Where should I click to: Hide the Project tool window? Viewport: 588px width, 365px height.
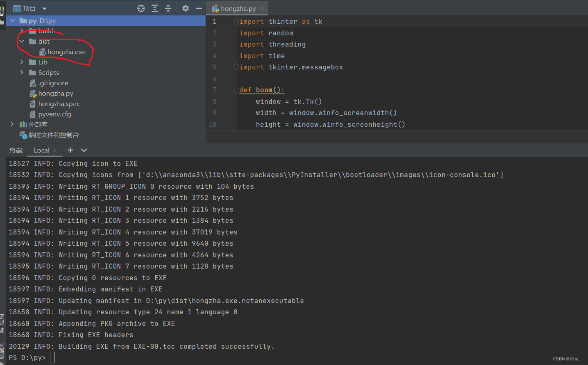[x=198, y=8]
